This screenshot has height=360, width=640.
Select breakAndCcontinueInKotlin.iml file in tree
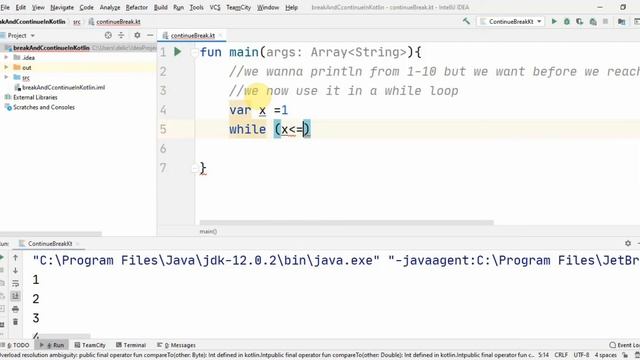tap(63, 87)
